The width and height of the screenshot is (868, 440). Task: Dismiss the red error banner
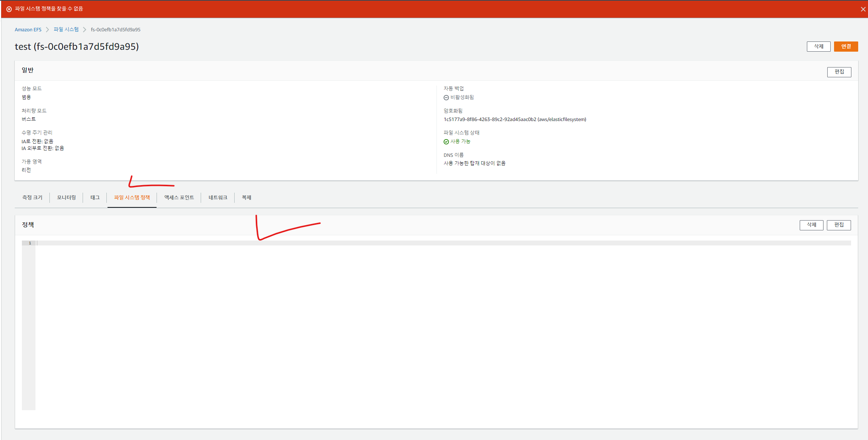863,9
